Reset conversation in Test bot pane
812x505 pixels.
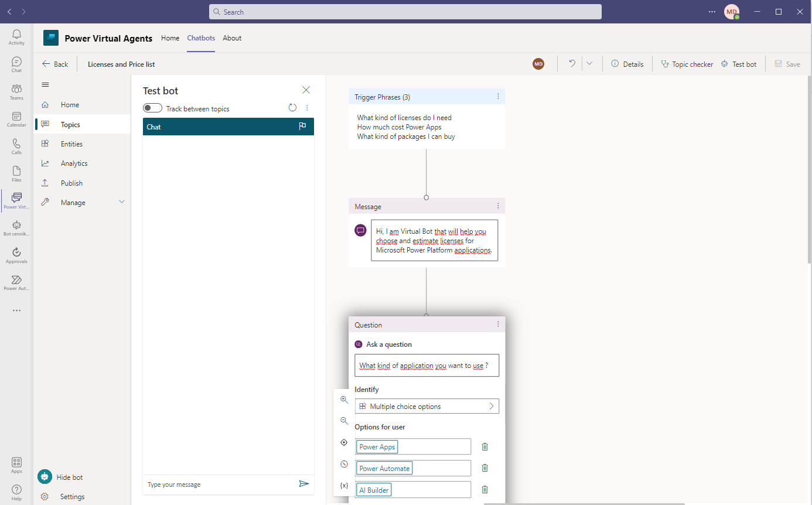pyautogui.click(x=292, y=108)
